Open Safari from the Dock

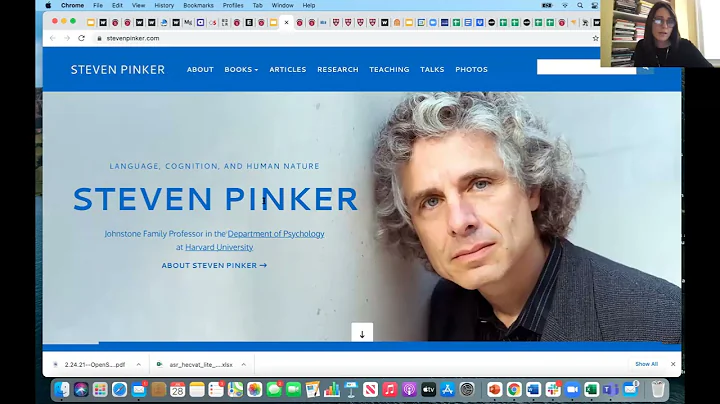119,389
